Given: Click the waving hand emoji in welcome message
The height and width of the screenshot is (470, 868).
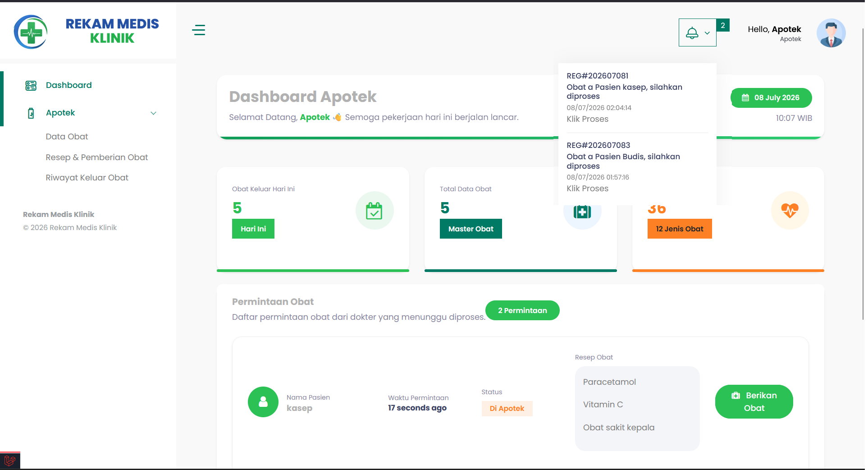Looking at the screenshot, I should coord(337,117).
